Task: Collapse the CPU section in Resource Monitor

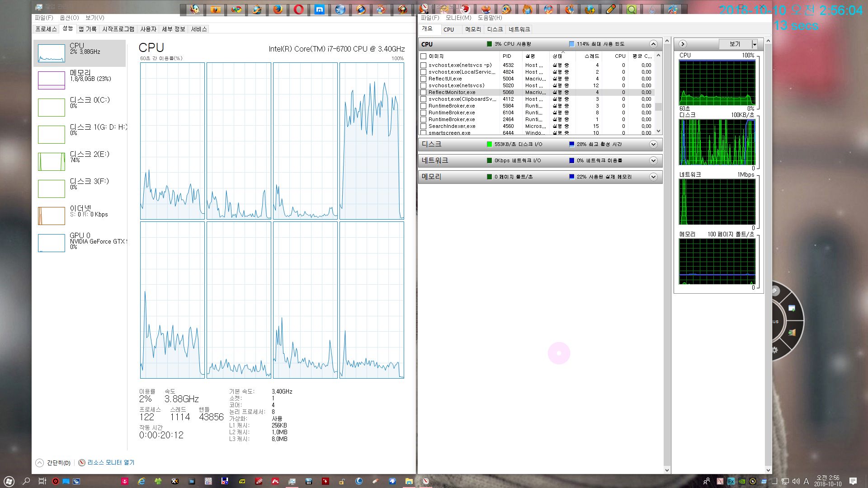Action: coord(653,44)
